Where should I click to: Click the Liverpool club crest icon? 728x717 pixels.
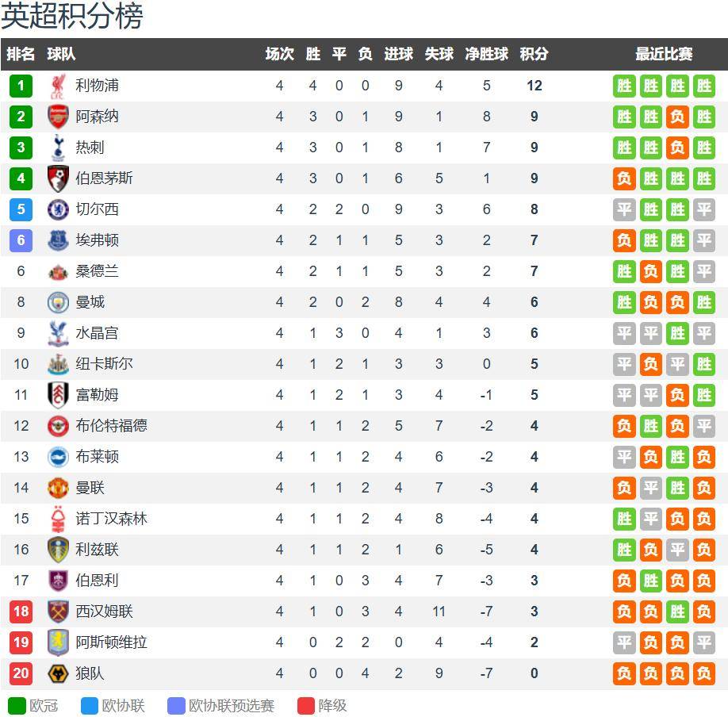coord(59,86)
